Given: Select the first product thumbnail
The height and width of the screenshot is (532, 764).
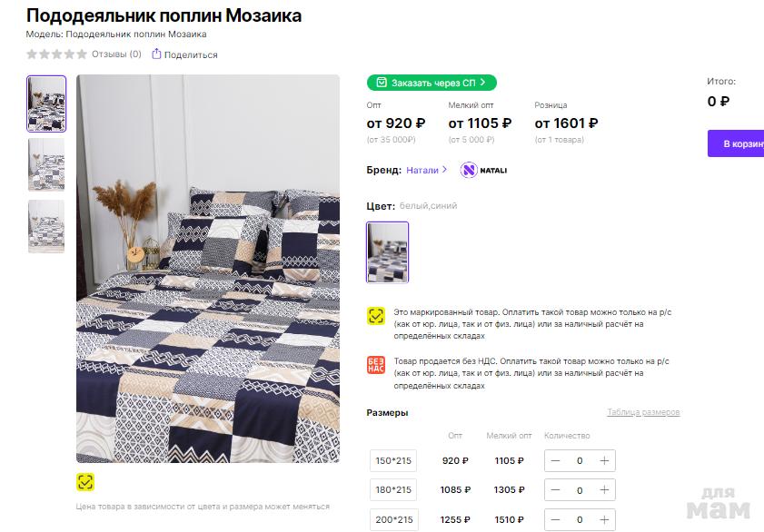Looking at the screenshot, I should (x=46, y=103).
